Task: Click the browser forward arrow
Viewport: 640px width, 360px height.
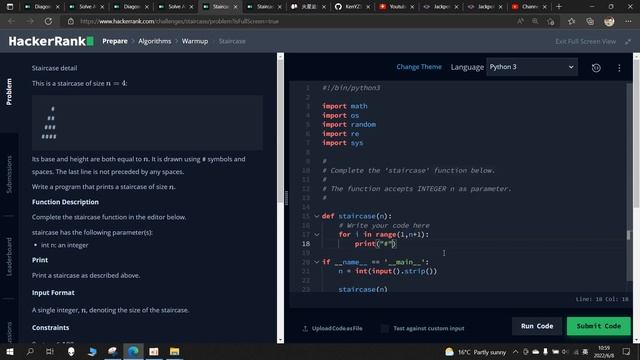Action: pos(30,21)
